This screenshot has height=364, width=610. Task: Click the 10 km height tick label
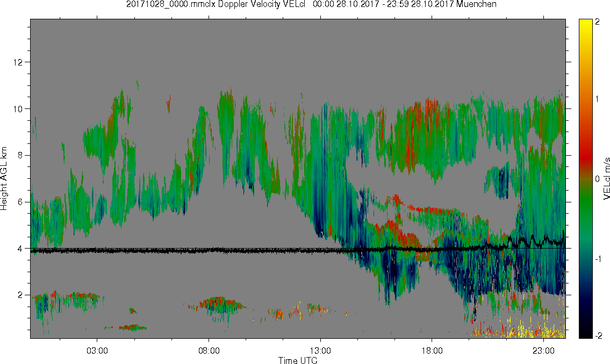(18, 109)
